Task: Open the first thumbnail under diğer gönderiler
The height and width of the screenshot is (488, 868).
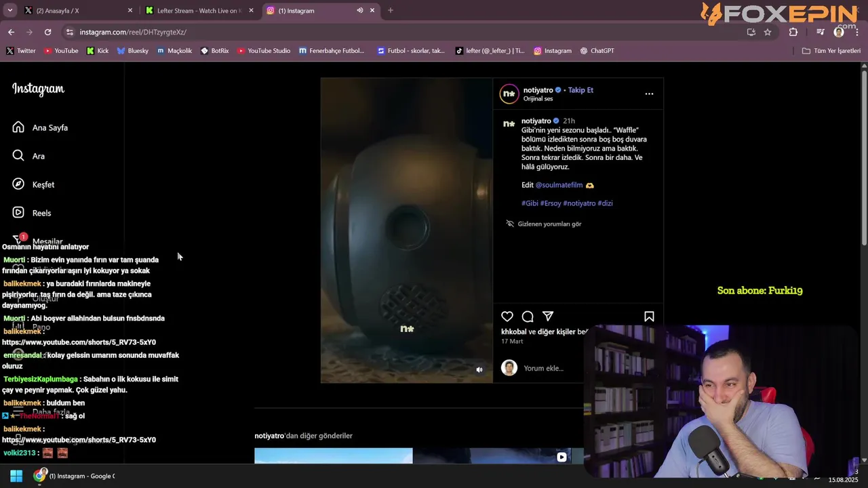Action: 333,455
